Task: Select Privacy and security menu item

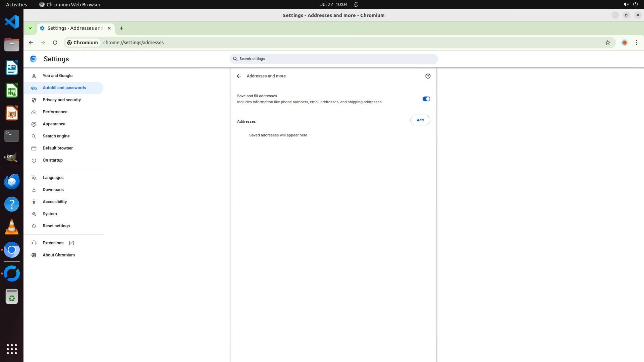Action: tap(62, 100)
